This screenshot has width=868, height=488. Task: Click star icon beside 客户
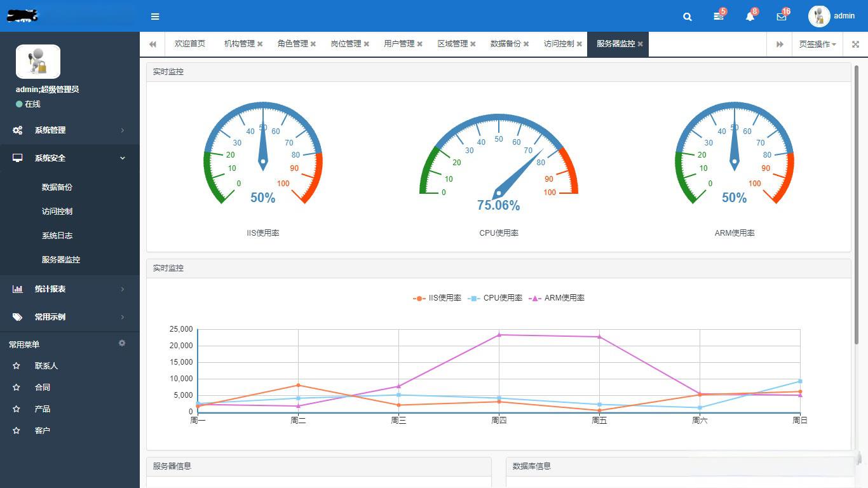17,431
